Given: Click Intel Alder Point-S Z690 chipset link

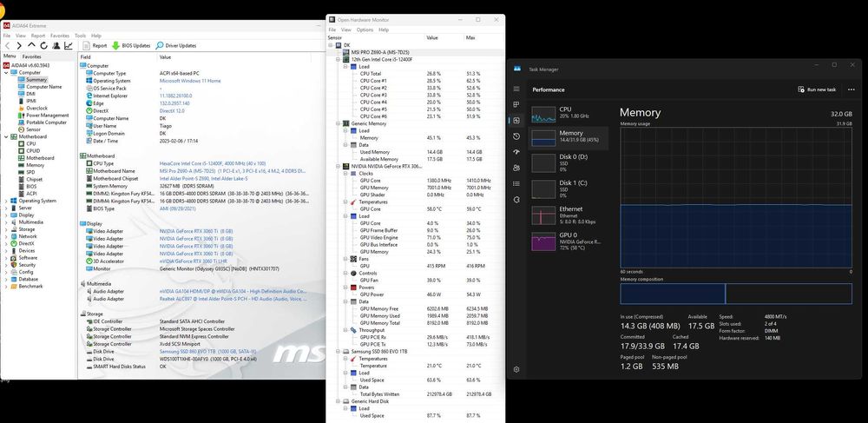Looking at the screenshot, I should 204,179.
